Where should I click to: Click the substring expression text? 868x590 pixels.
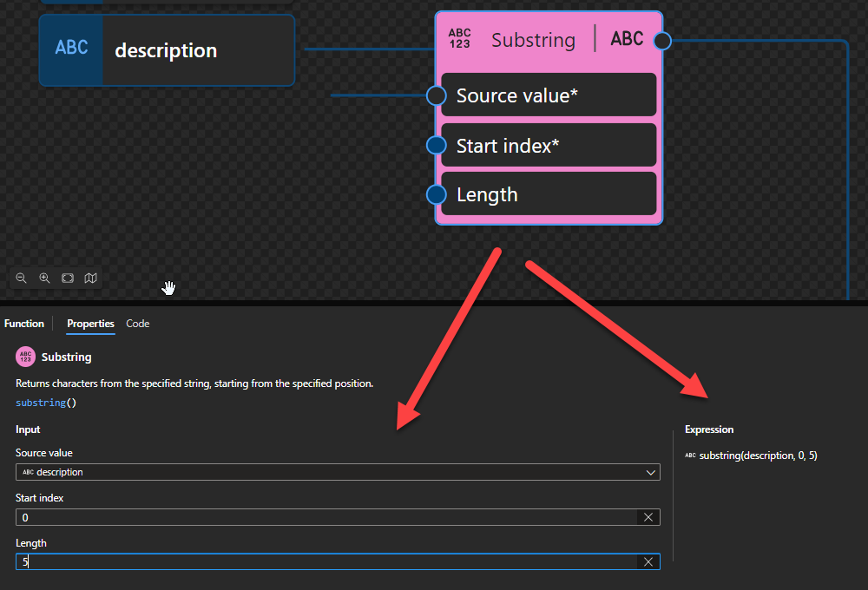point(758,456)
